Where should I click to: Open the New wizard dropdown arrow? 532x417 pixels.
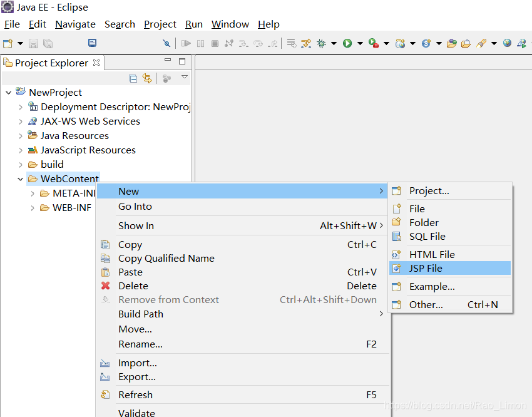click(x=21, y=43)
